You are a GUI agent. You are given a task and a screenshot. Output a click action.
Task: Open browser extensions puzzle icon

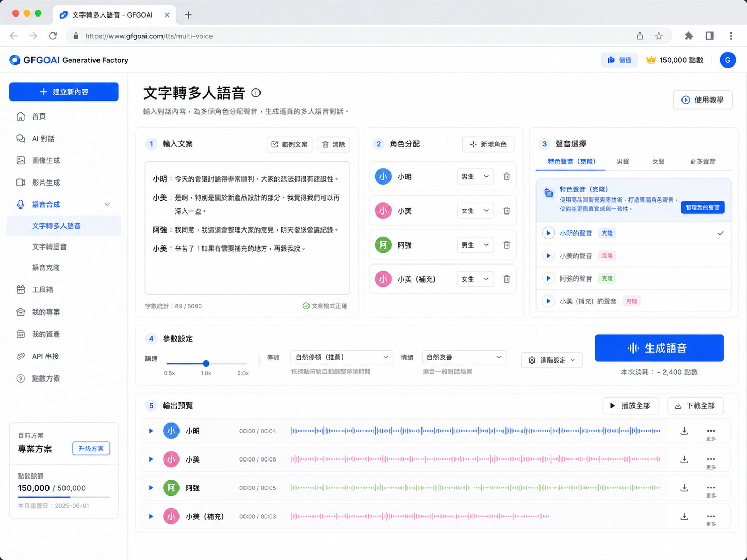coord(689,36)
